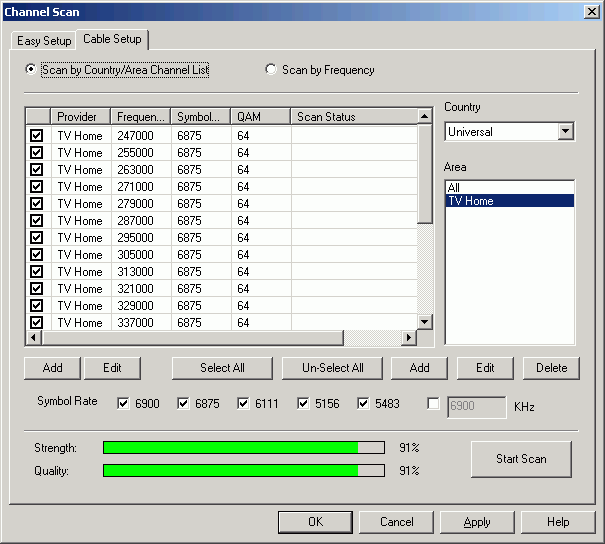The image size is (605, 544).
Task: Select 'All' in the Area list
Action: coord(454,187)
